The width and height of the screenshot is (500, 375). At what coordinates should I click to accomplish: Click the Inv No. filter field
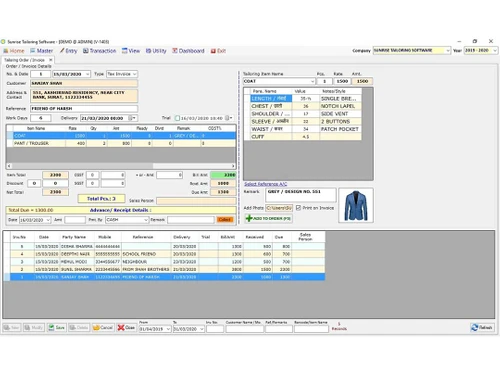215,329
